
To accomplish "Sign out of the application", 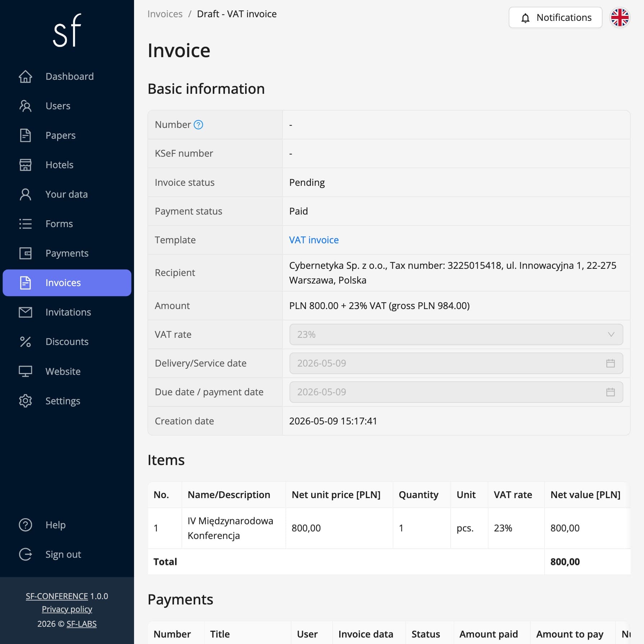I will (x=67, y=554).
